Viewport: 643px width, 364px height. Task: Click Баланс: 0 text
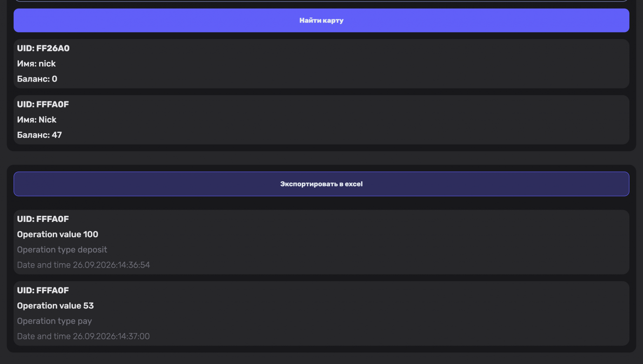pos(37,79)
